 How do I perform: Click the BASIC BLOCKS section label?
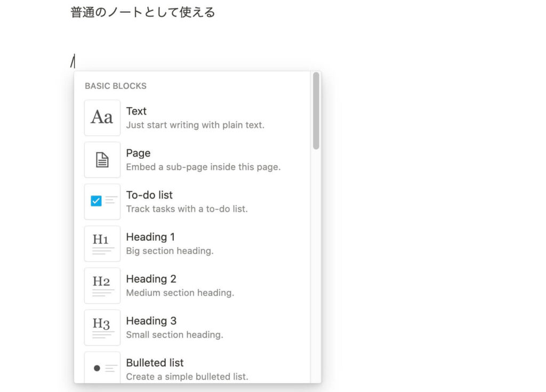point(116,86)
